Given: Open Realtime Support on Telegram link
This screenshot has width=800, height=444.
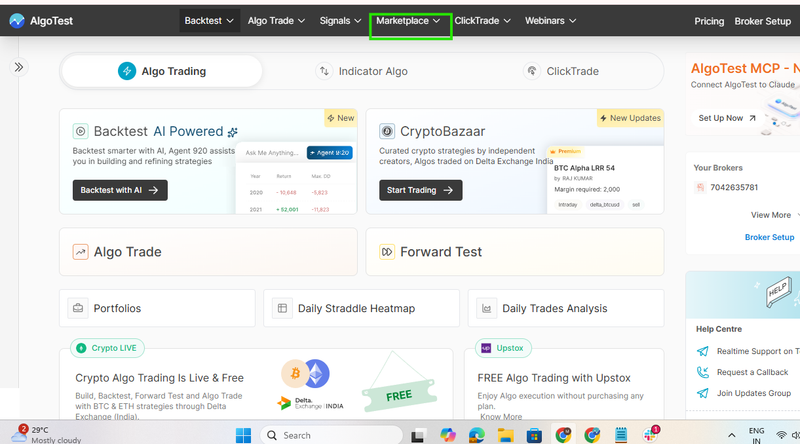Looking at the screenshot, I should tap(758, 351).
